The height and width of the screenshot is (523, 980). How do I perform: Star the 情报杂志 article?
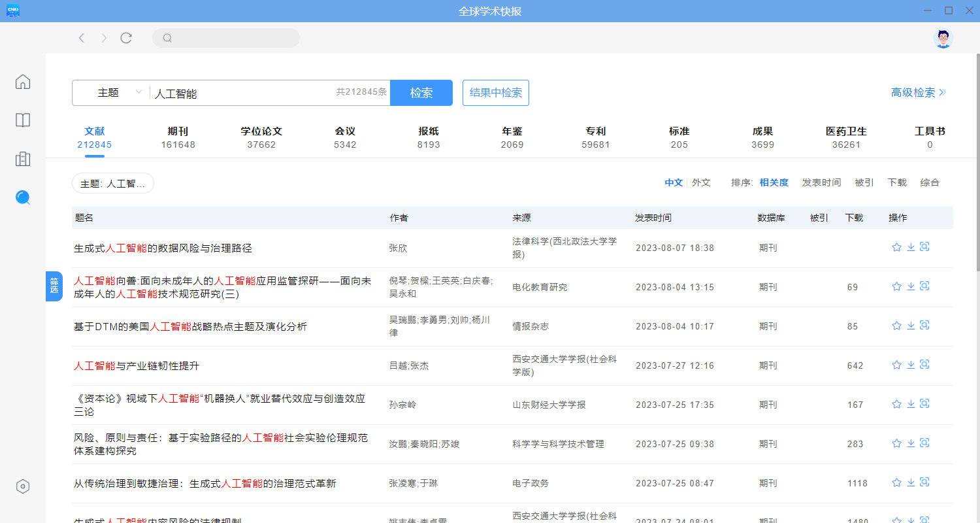click(896, 326)
